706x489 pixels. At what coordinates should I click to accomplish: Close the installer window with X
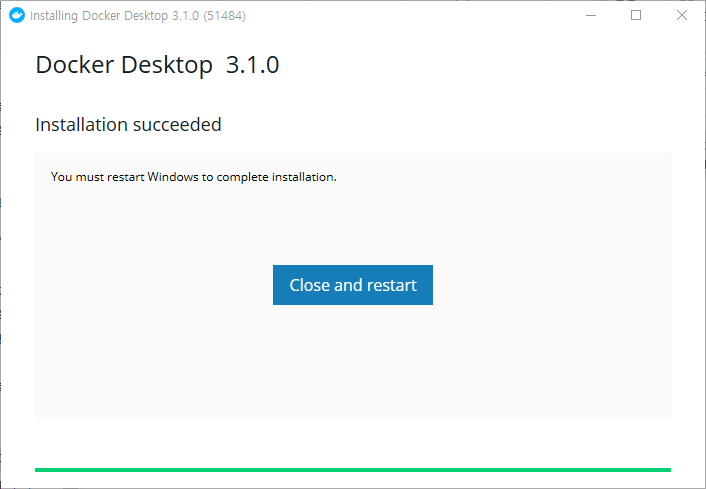point(682,15)
